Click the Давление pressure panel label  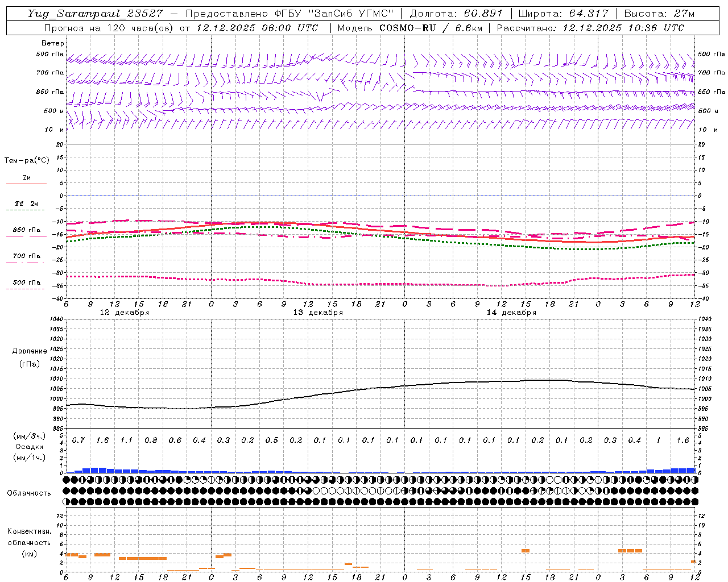click(x=30, y=351)
